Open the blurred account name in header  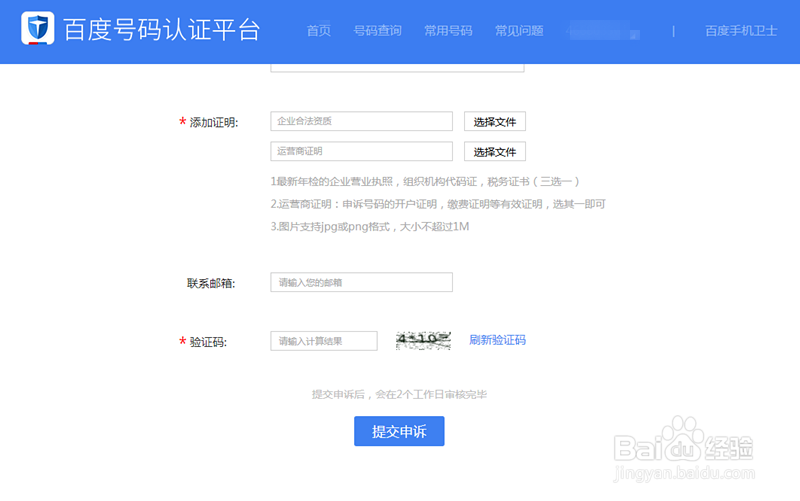(603, 31)
